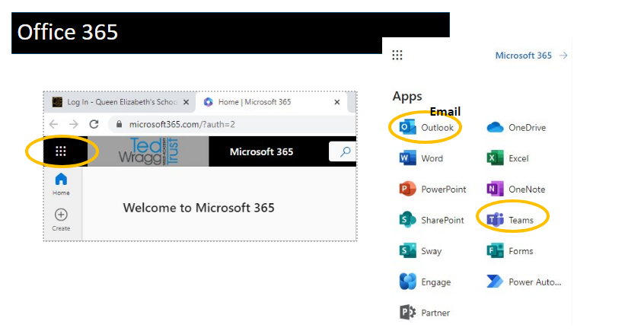Close the Home | Microsoft 365 tab

click(x=337, y=102)
